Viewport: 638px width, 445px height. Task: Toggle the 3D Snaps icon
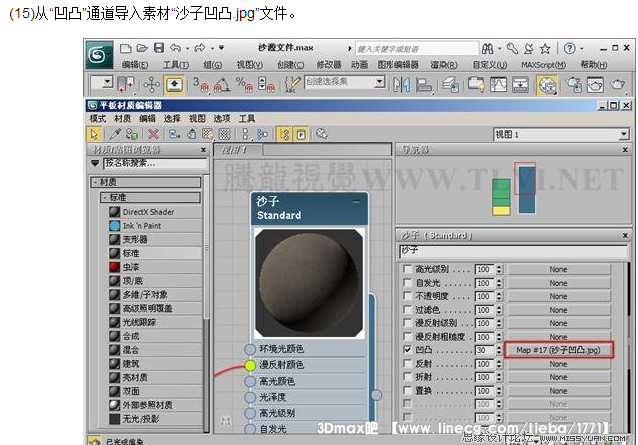(x=201, y=85)
